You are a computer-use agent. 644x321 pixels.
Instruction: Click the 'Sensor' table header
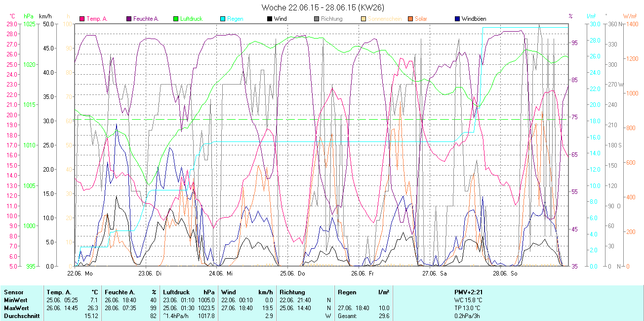tap(13, 292)
